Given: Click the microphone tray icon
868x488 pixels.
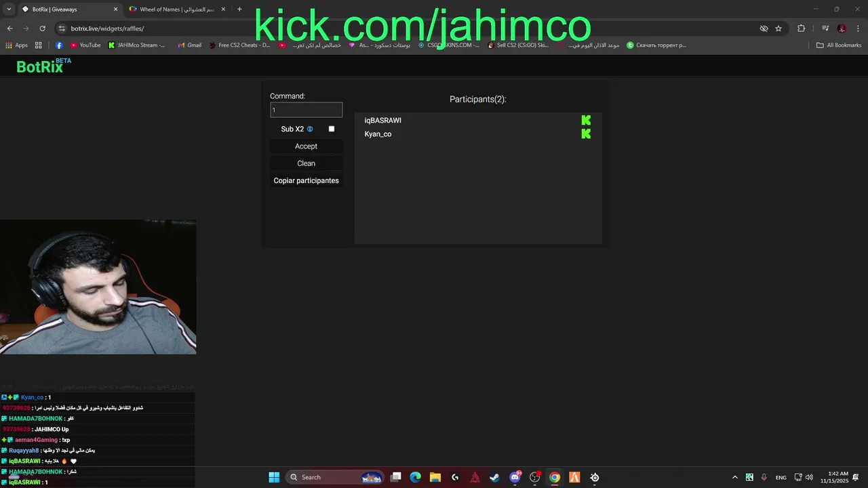Looking at the screenshot, I should [x=764, y=477].
